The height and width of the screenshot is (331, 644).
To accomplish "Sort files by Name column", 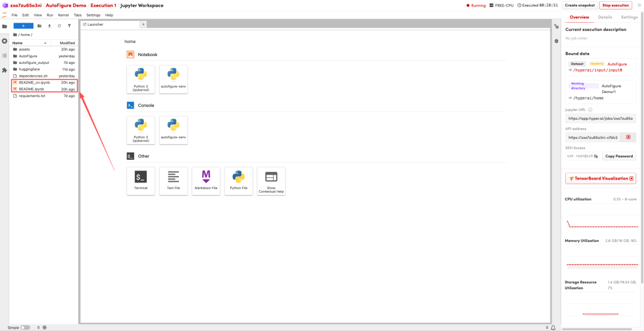I will coord(30,43).
